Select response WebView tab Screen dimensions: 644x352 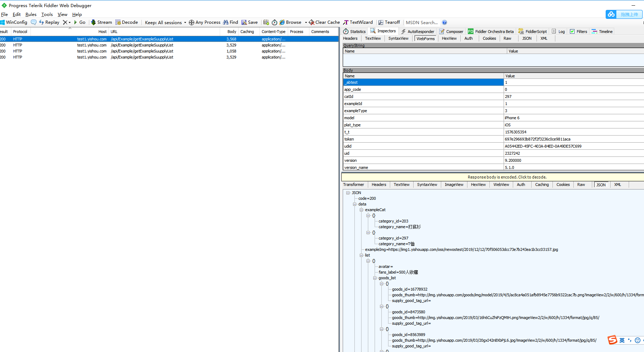pos(501,185)
